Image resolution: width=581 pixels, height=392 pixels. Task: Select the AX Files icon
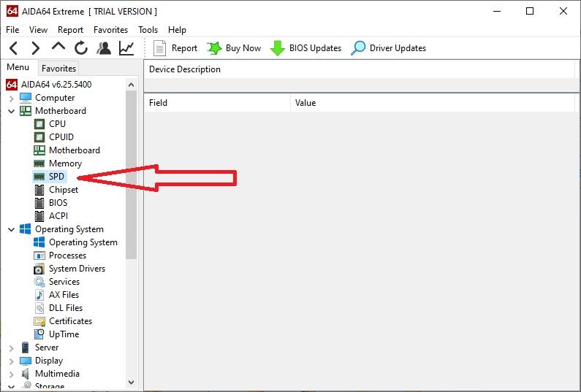39,295
